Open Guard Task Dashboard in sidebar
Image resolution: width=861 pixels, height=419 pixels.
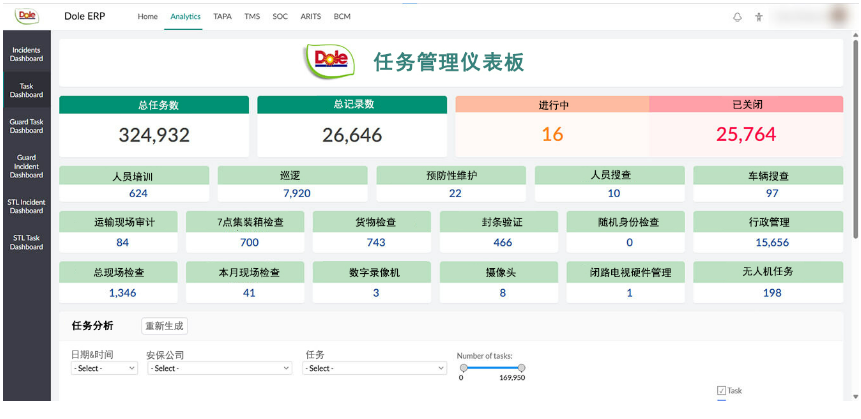pyautogui.click(x=26, y=126)
